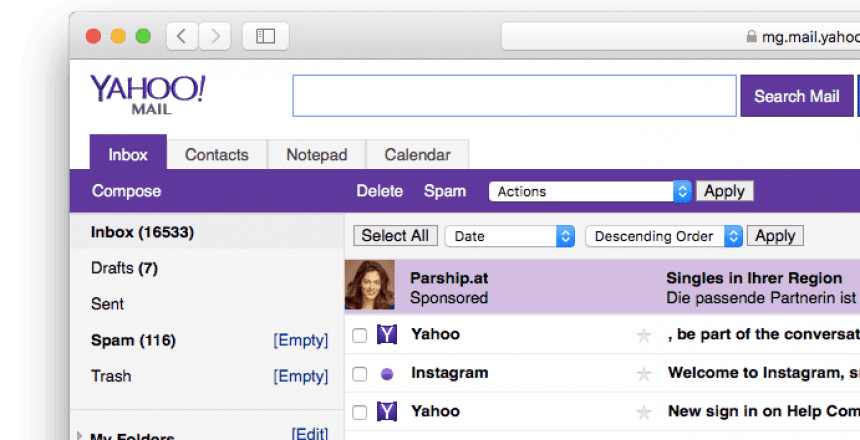Viewport: 860px width, 440px height.
Task: Click the Empty link beside Trash
Action: tap(301, 376)
